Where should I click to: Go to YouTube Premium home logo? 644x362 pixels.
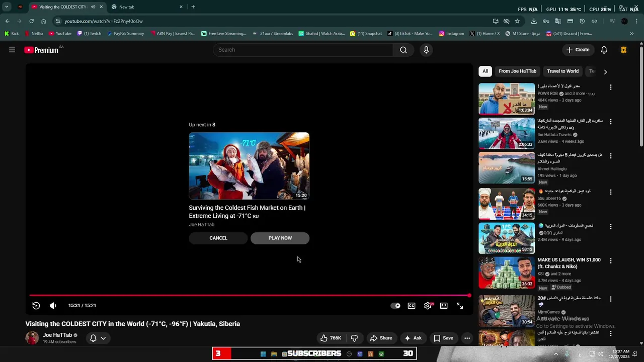(41, 50)
